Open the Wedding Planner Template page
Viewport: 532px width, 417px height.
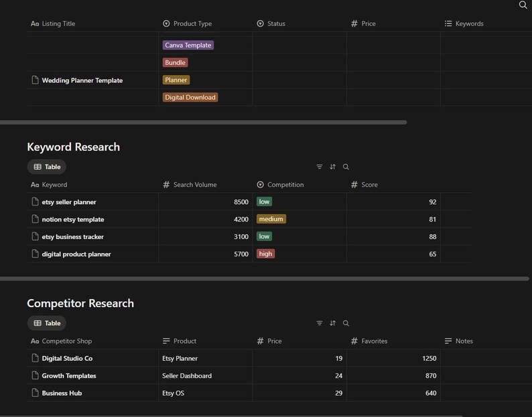[x=82, y=80]
